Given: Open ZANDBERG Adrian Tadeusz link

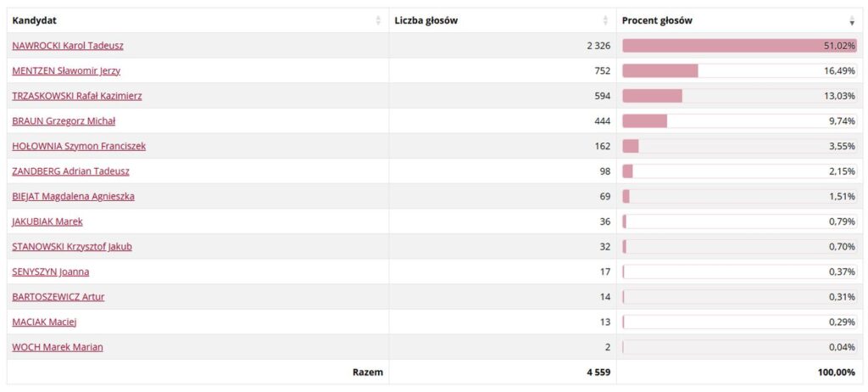Looking at the screenshot, I should [70, 171].
